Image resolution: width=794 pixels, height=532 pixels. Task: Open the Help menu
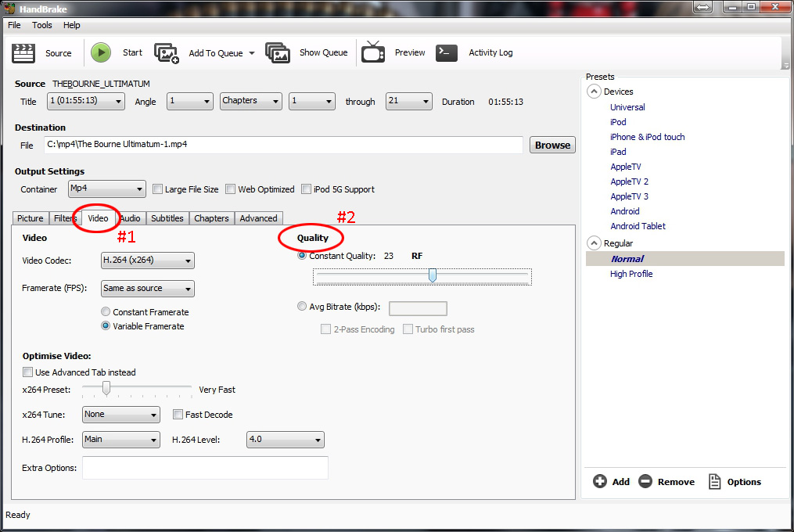(71, 25)
